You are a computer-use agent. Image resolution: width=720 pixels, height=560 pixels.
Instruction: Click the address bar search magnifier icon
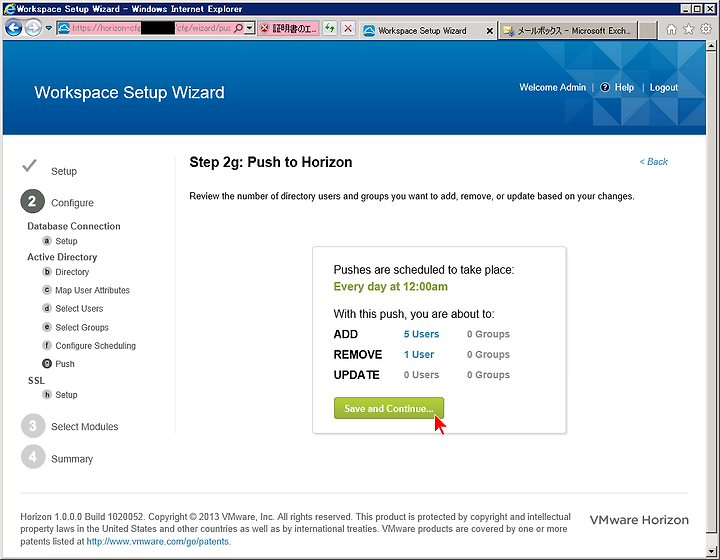tap(238, 28)
